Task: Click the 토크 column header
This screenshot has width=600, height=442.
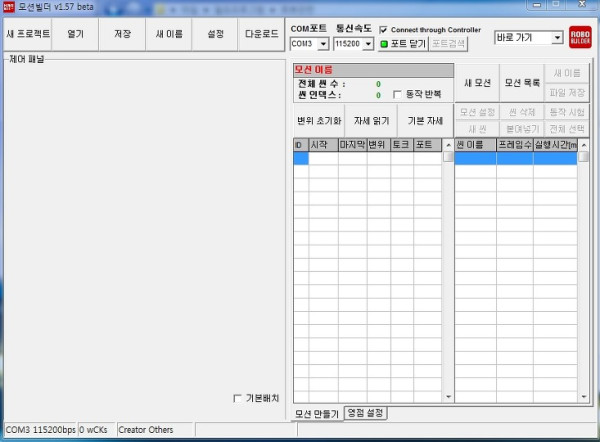Action: pos(401,145)
